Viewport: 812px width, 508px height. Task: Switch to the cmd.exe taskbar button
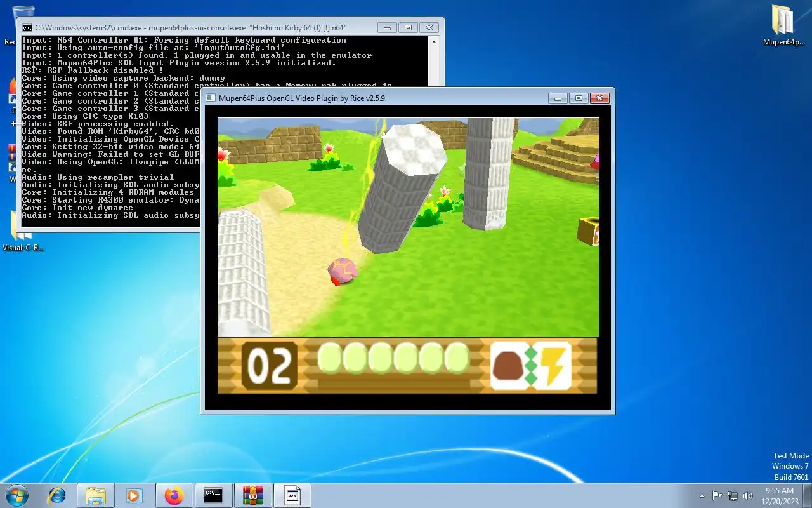pyautogui.click(x=213, y=495)
